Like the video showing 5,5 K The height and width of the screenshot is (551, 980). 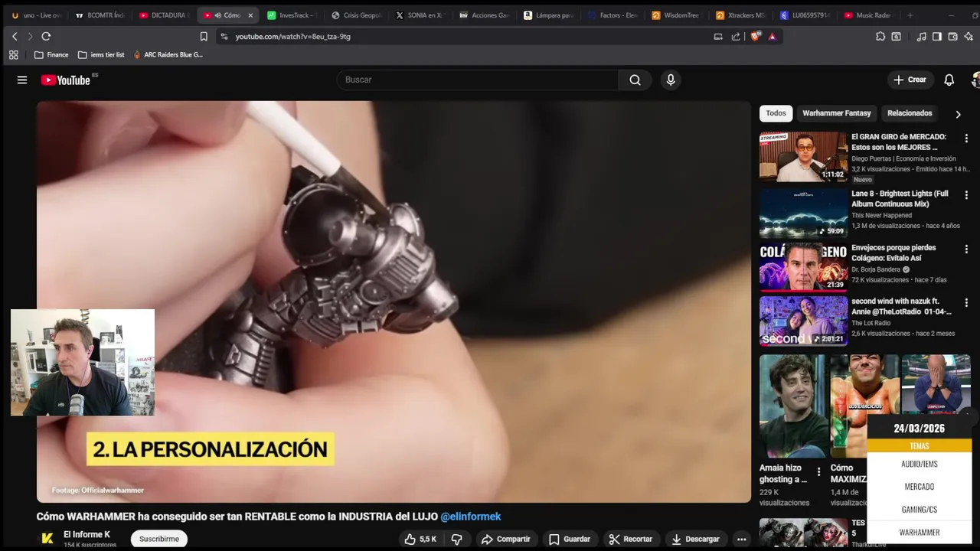[420, 539]
